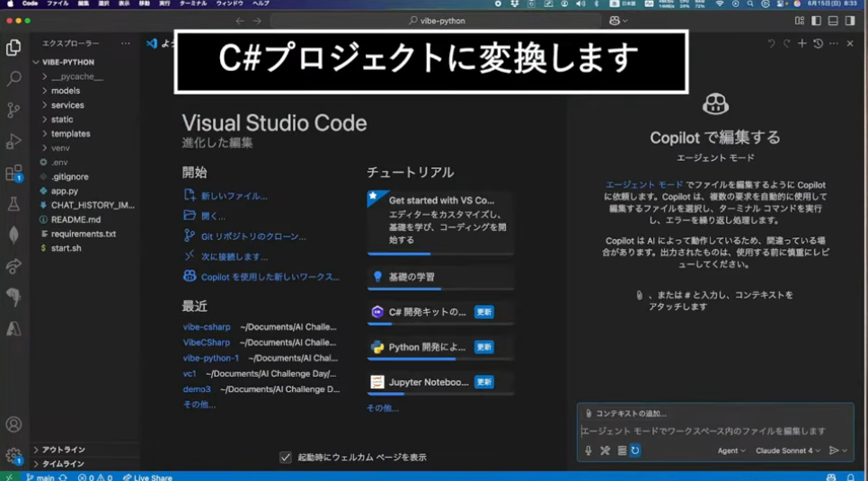Go forward with the title bar arrow

[257, 21]
